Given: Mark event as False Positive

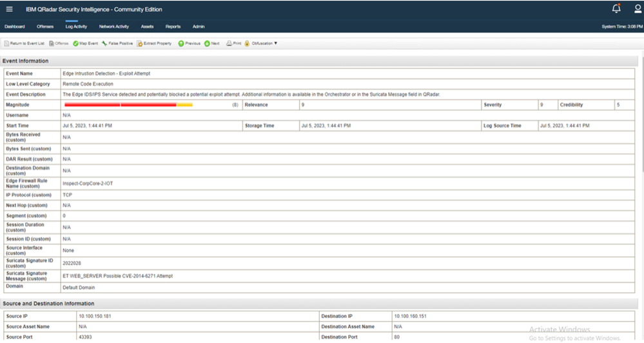Looking at the screenshot, I should 104,44.
